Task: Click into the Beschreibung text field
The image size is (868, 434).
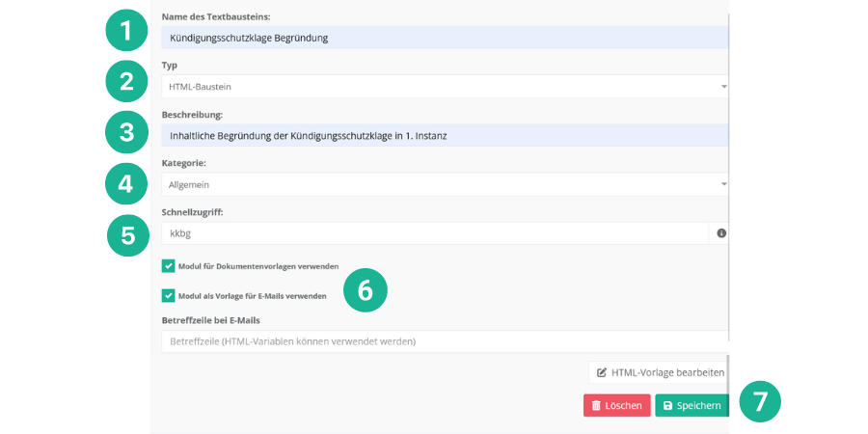Action: (444, 136)
